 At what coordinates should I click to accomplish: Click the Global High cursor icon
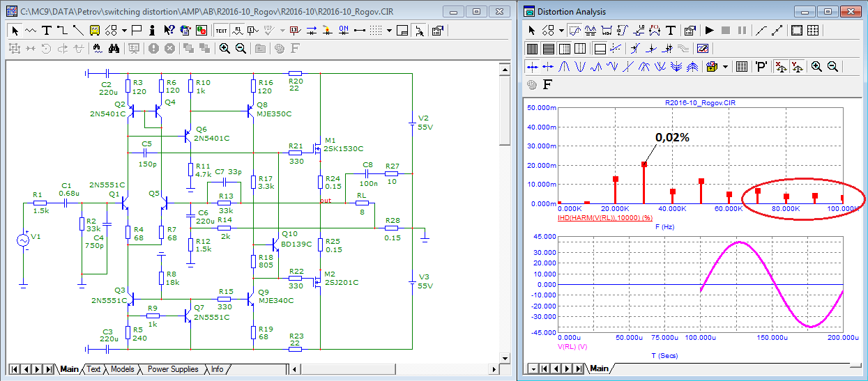pos(644,65)
